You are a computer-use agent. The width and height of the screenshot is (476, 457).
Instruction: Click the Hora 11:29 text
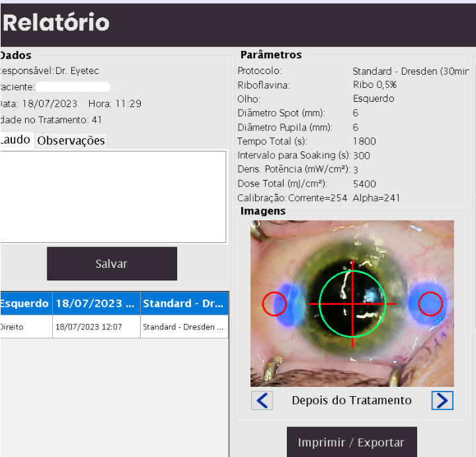115,104
